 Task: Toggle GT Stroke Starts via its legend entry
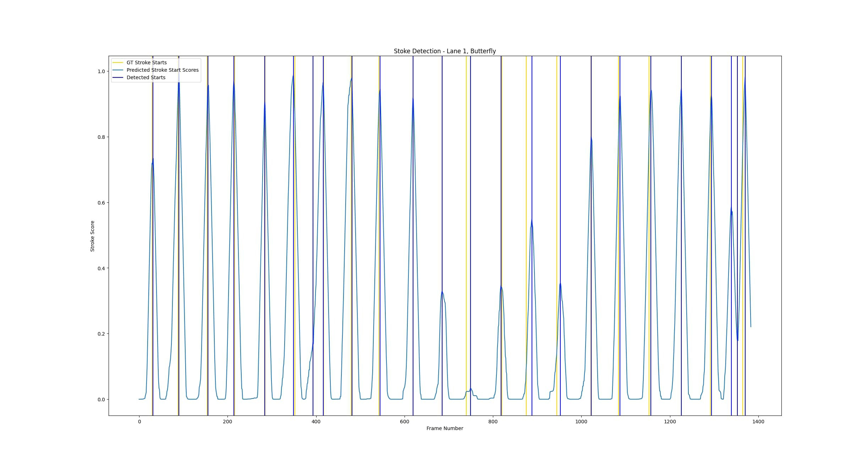coord(147,62)
